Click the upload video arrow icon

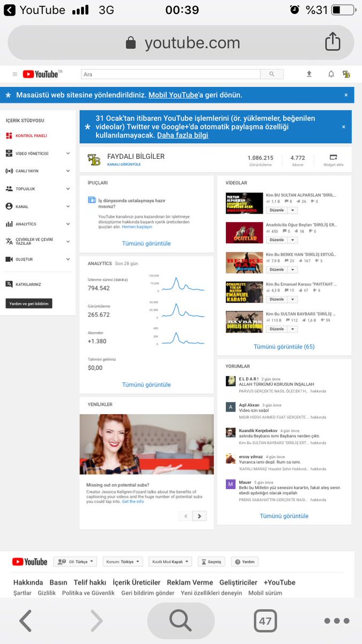click(x=309, y=74)
